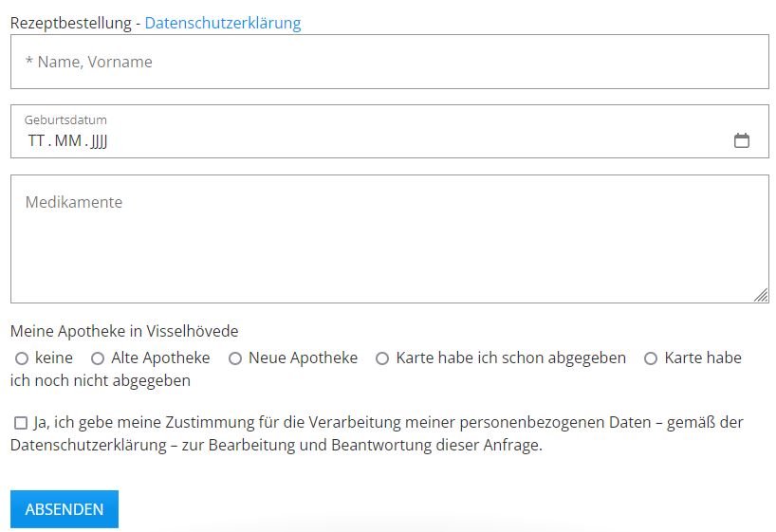This screenshot has height=532, width=776.
Task: Grab the Medikamente textarea resize handle
Action: [761, 296]
